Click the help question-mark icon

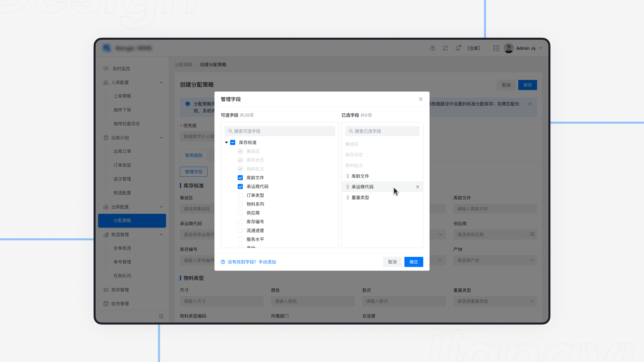coord(432,48)
